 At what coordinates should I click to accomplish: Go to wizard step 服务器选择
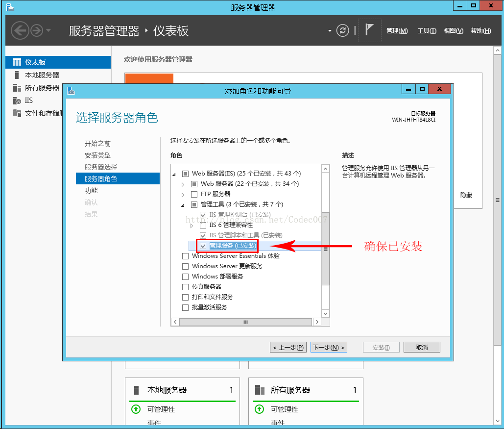tap(101, 167)
